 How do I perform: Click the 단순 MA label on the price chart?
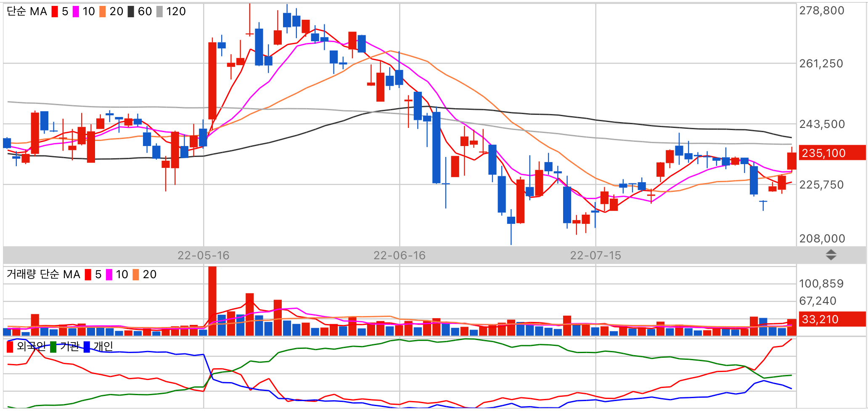pos(27,11)
